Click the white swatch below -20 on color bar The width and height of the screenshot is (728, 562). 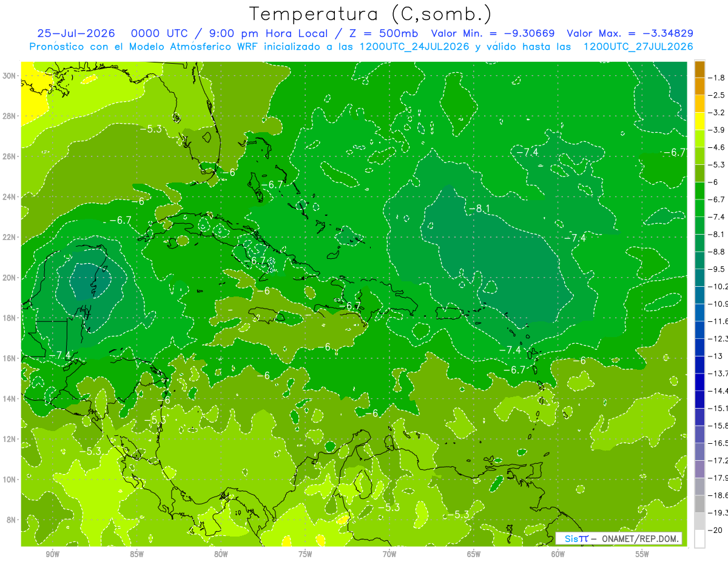[699, 538]
